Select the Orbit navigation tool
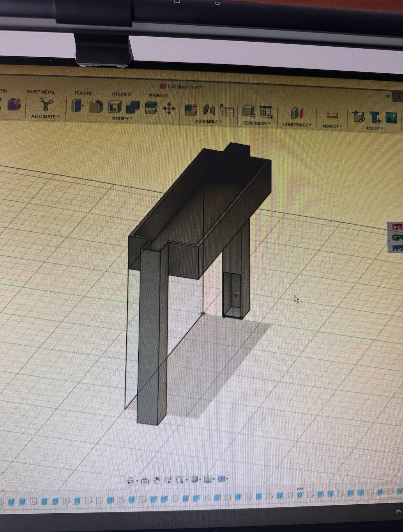Screen dimensions: 403x532 click(x=130, y=481)
